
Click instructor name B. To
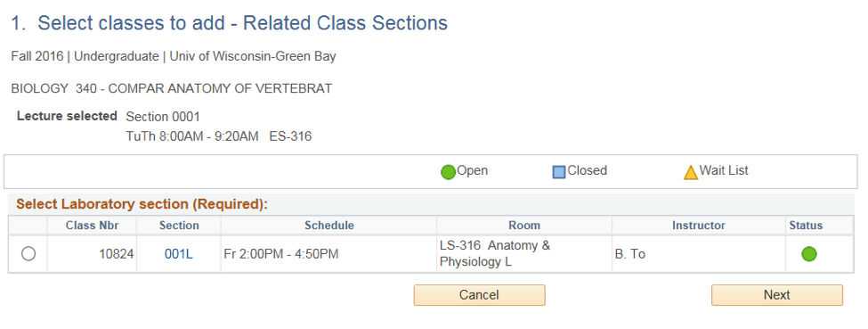pos(630,254)
